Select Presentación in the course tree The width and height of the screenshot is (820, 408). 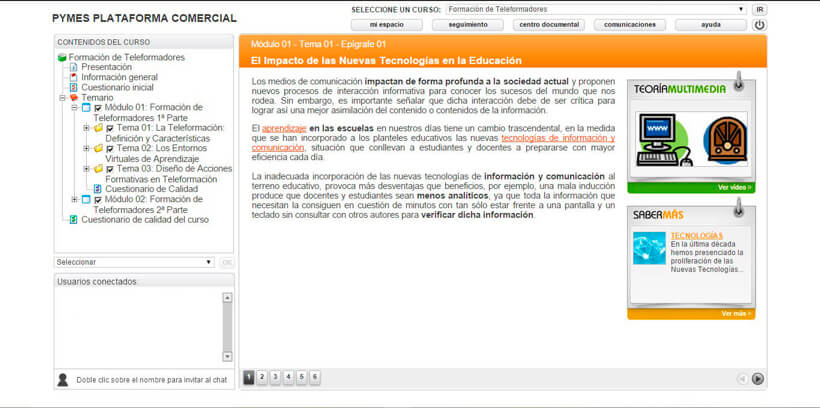[107, 67]
